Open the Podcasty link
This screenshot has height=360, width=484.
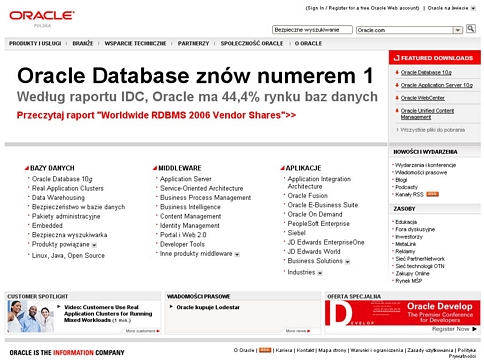click(406, 187)
